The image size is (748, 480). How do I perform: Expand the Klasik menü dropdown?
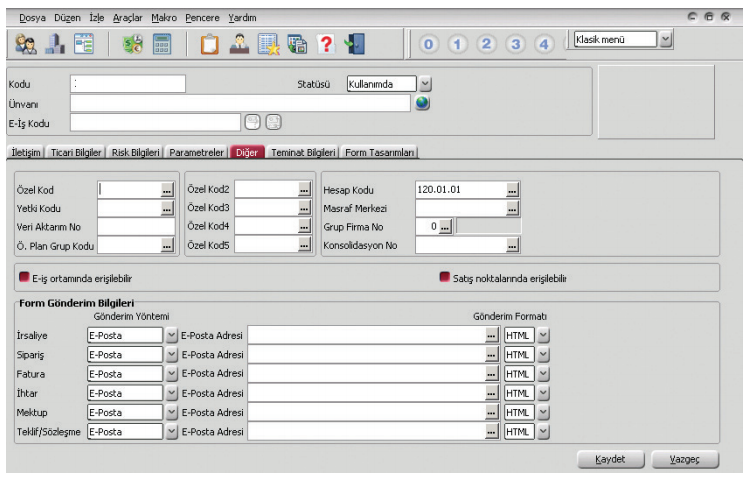coord(666,38)
